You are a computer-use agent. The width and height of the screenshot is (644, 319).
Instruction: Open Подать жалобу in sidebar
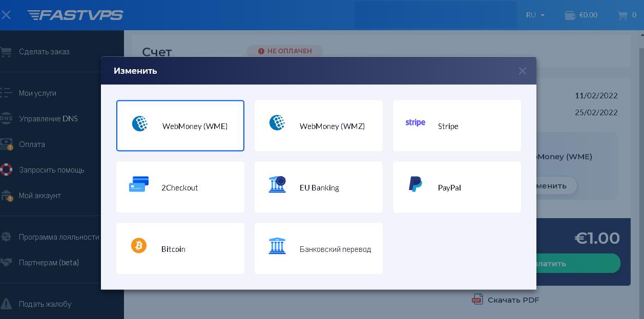45,304
